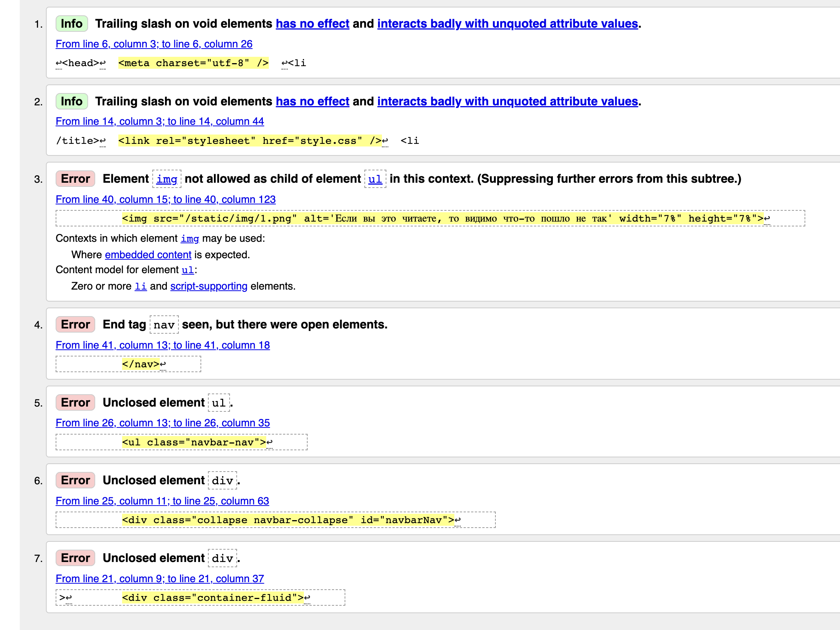Open line 25, column 11 location link

[x=162, y=501]
